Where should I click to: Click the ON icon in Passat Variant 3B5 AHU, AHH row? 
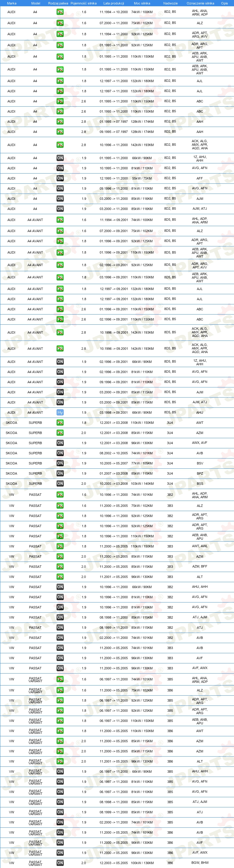click(x=60, y=771)
